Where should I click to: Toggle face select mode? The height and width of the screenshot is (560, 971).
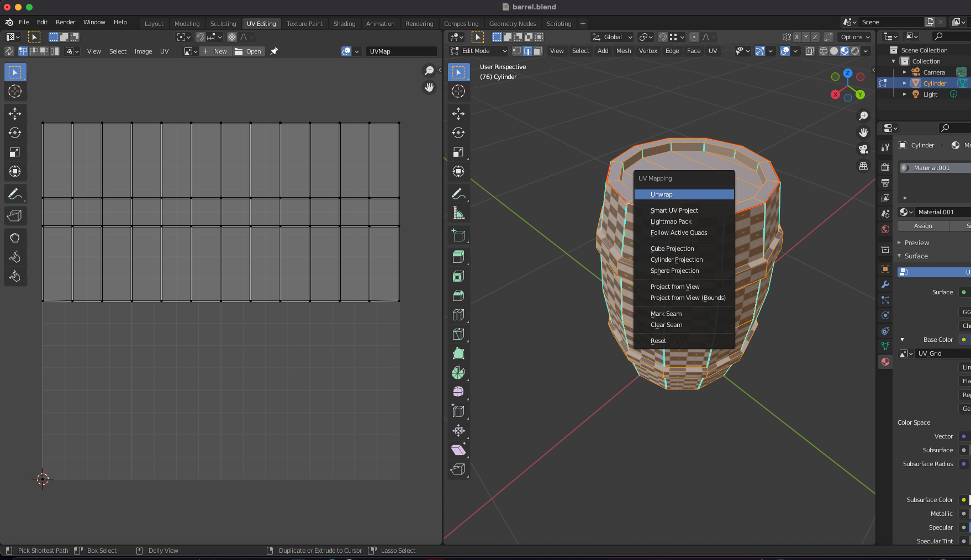click(x=538, y=51)
